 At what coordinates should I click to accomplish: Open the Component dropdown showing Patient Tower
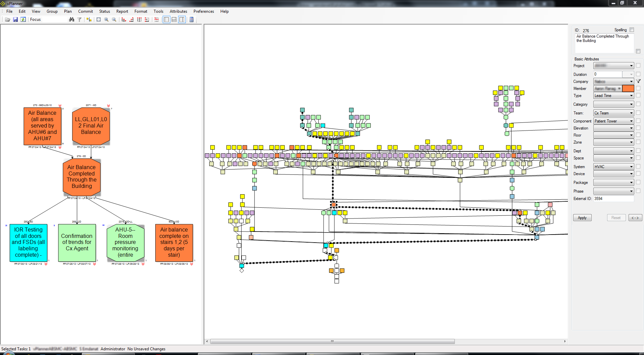613,121
